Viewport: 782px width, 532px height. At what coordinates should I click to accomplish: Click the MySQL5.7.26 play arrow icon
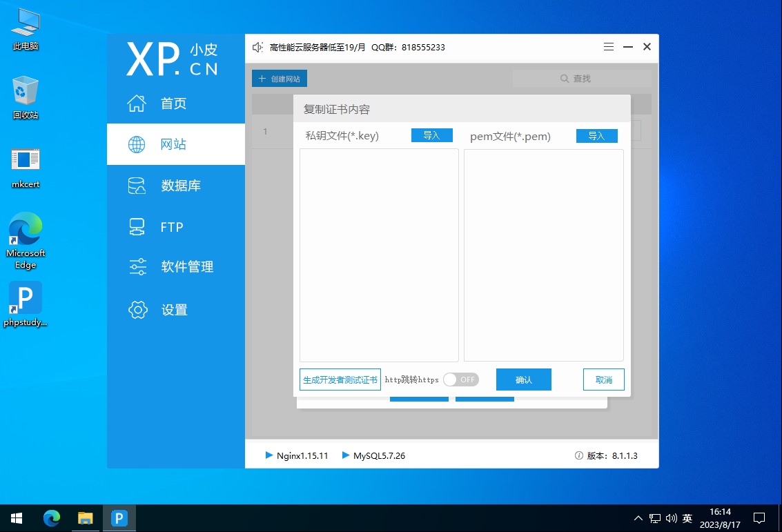tap(345, 455)
